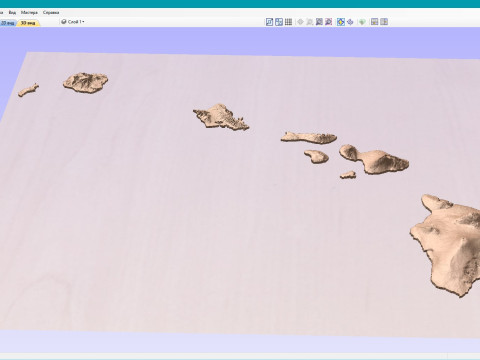Viewport: 480px width, 360px height.
Task: Click the last tile windows icon on toolbar
Action: click(384, 22)
